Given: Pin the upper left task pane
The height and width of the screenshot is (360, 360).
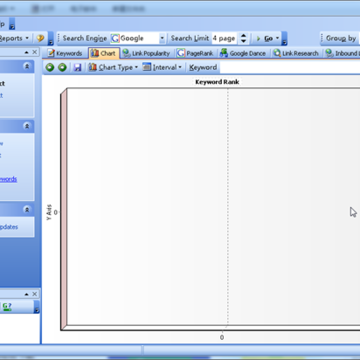Looking at the screenshot, I should click(27, 53).
